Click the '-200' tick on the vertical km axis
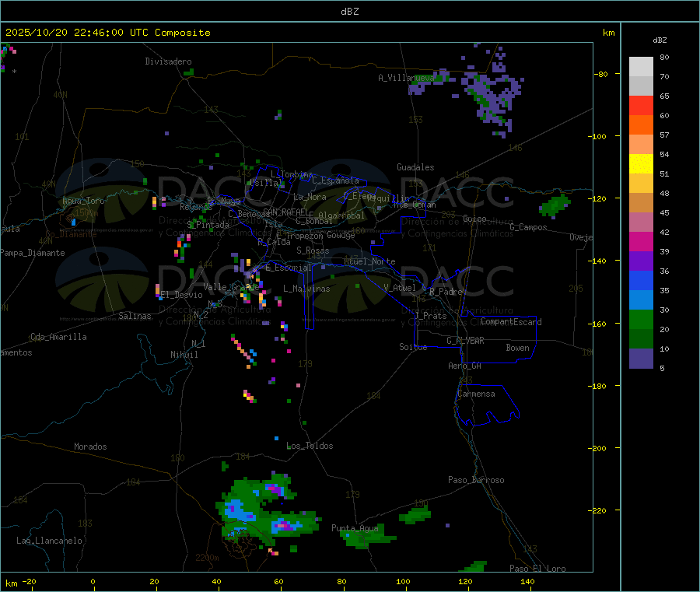The width and height of the screenshot is (700, 592). point(599,448)
